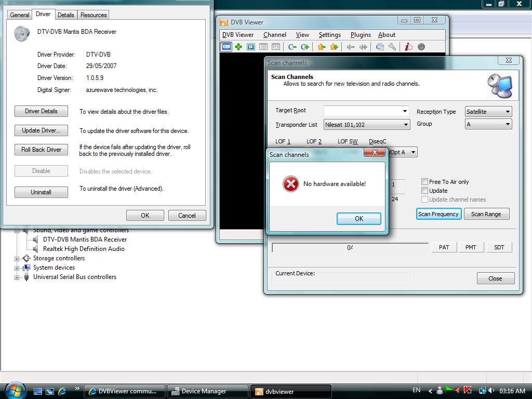Click the channel minus icon
Viewport: 532px width, 399px height.
tap(292, 47)
